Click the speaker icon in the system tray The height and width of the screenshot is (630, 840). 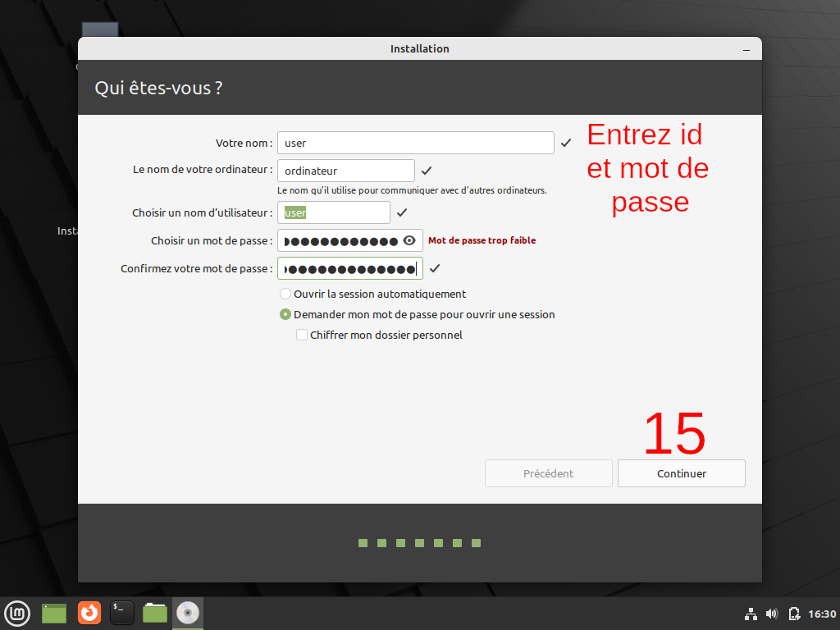point(772,613)
